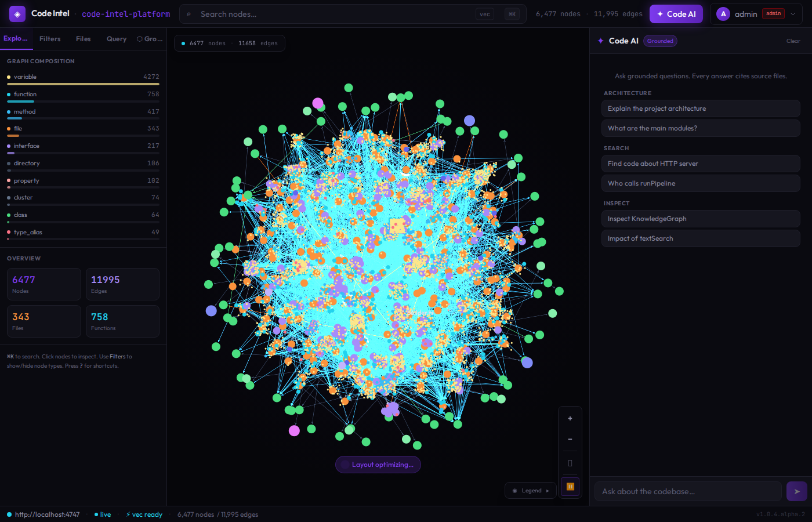This screenshot has width=812, height=522.
Task: Switch to the Explore tab
Action: click(16, 38)
